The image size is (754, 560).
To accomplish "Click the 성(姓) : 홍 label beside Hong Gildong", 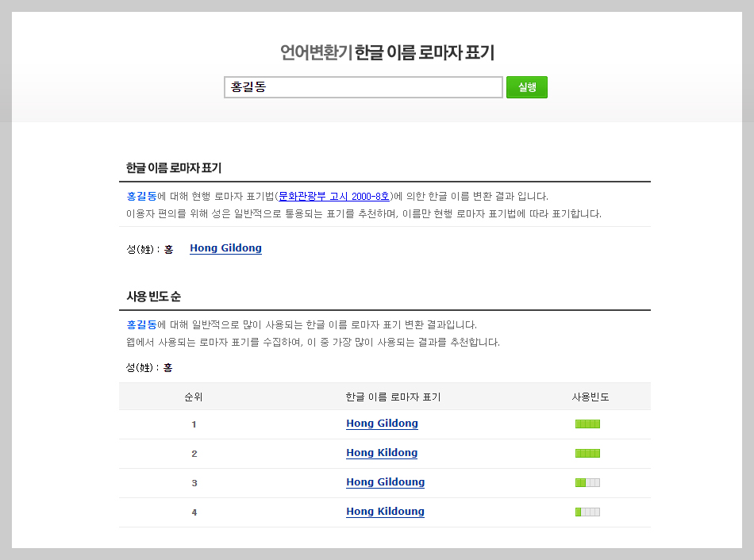I will [x=149, y=249].
